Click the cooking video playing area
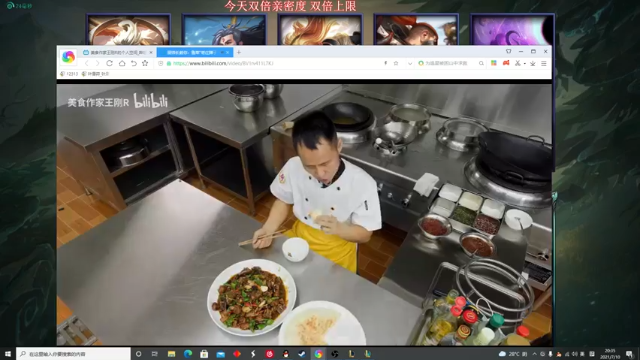Image resolution: width=640 pixels, height=360 pixels. pos(304,214)
